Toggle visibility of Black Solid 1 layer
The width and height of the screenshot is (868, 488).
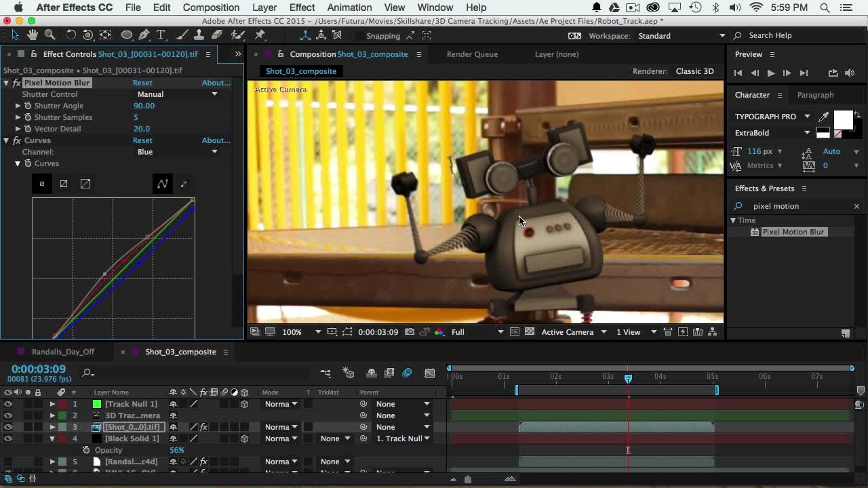[x=7, y=439]
